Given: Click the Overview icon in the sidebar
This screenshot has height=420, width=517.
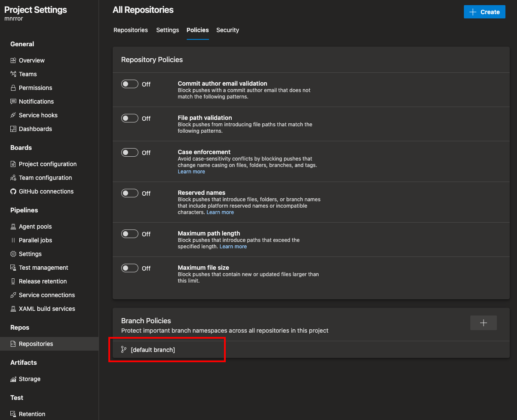Looking at the screenshot, I should point(13,60).
